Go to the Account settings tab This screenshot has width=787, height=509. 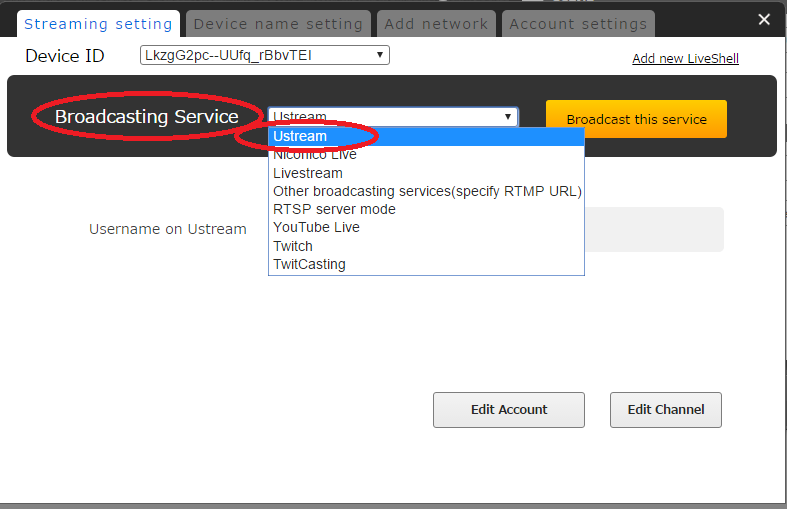pyautogui.click(x=578, y=24)
